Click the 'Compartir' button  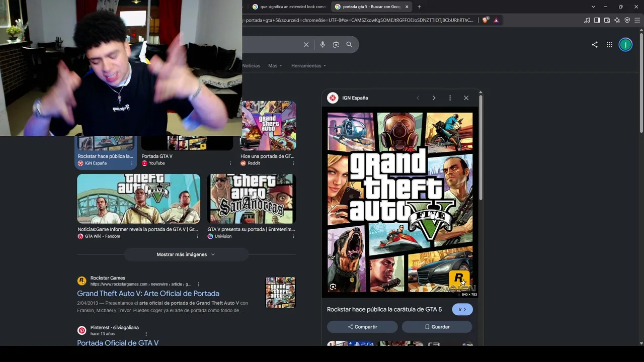pyautogui.click(x=362, y=327)
